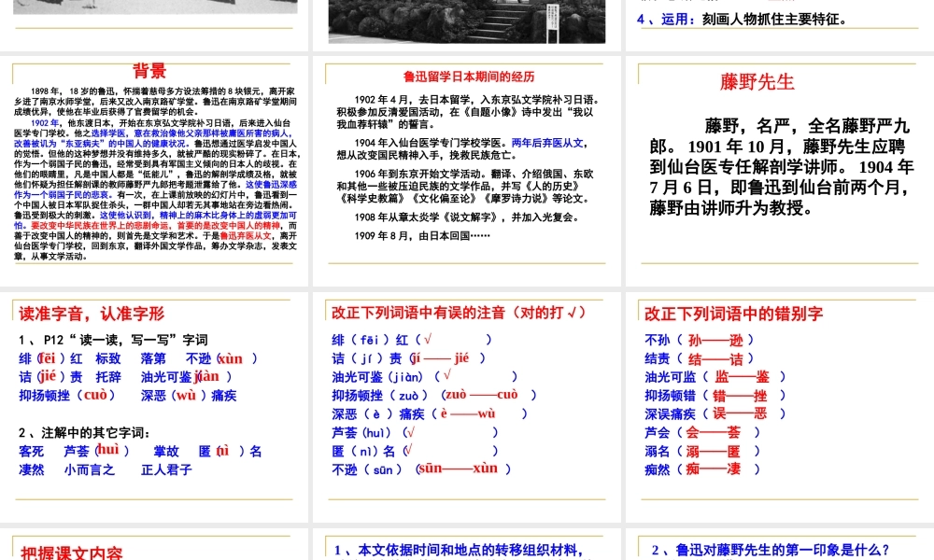
Task: Click the heading 1、本文依据时间和地点的转移组织材料
Action: pos(459,550)
